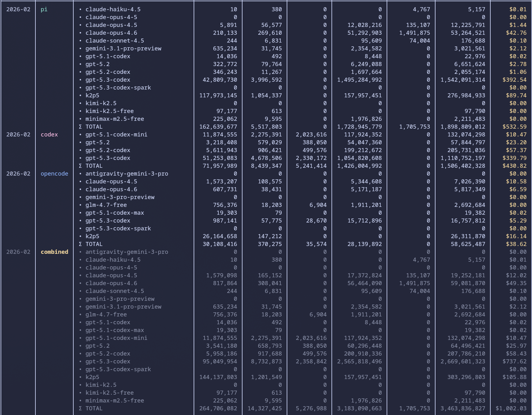The image size is (532, 415).
Task: Click the bullet beside antigravity-gemini-3-pro in combined
Action: 81,252
